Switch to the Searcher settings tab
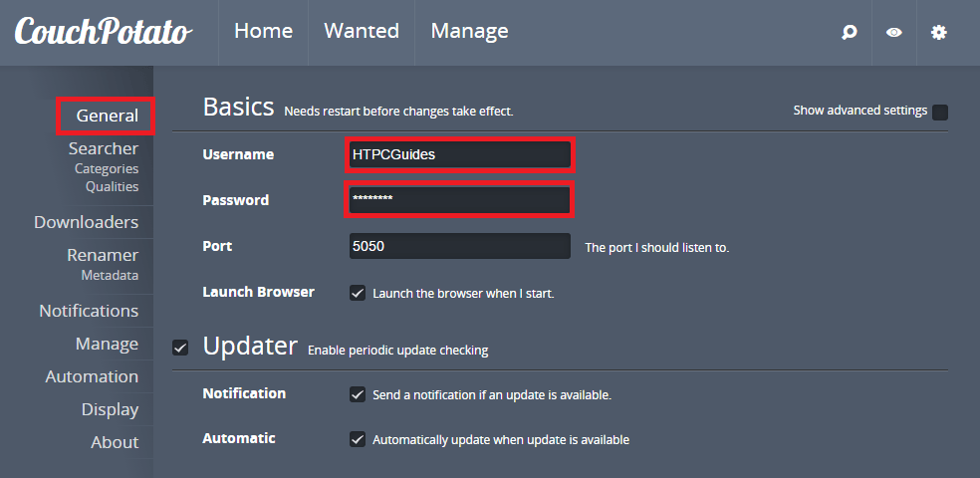 point(104,148)
